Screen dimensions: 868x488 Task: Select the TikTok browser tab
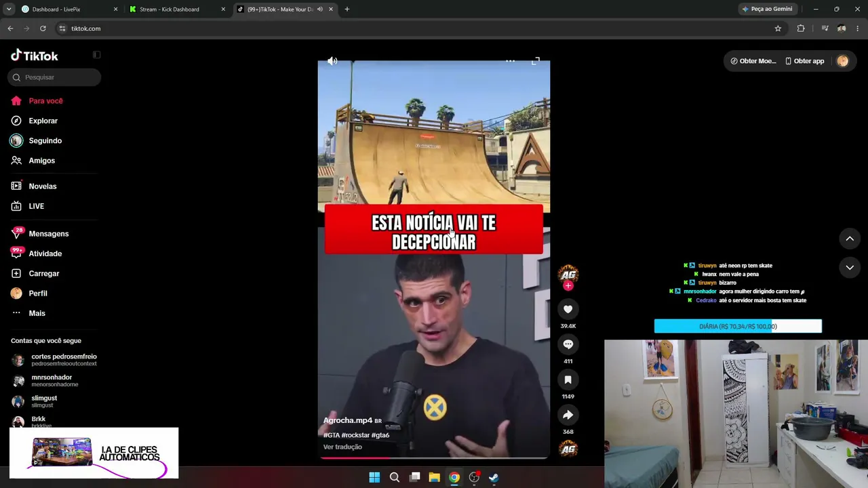tap(285, 9)
